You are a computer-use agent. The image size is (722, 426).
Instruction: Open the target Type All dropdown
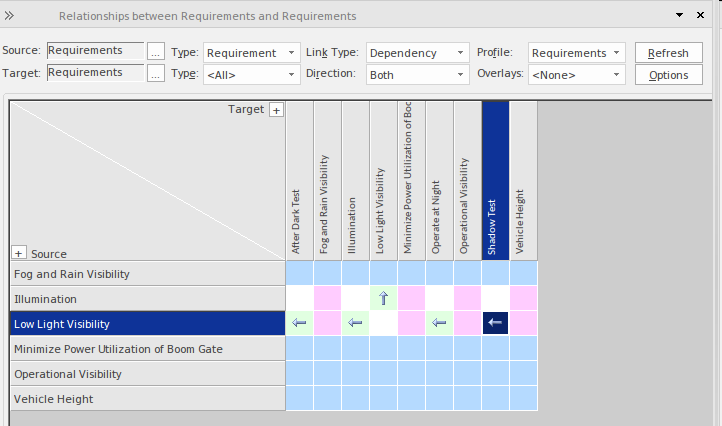[251, 74]
